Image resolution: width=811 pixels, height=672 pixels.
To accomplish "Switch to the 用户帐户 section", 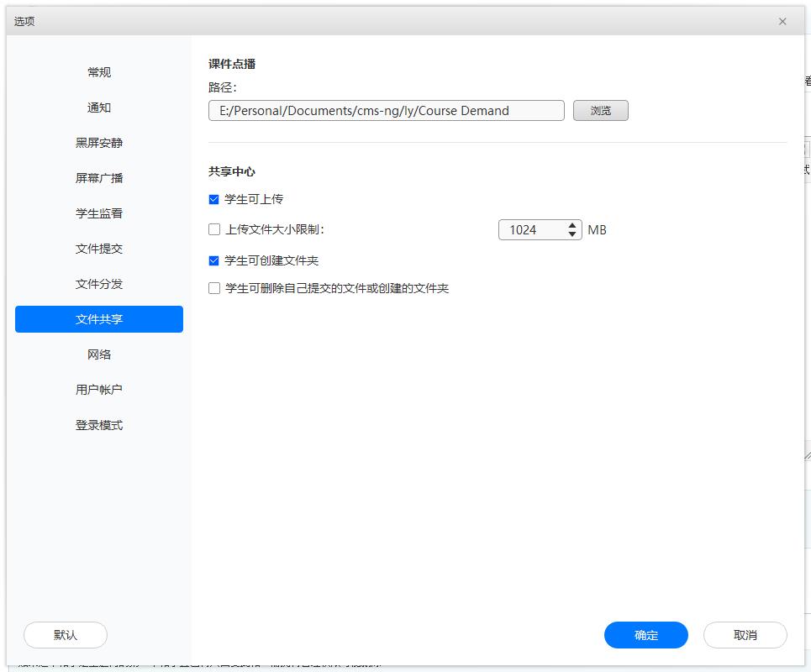I will (98, 389).
